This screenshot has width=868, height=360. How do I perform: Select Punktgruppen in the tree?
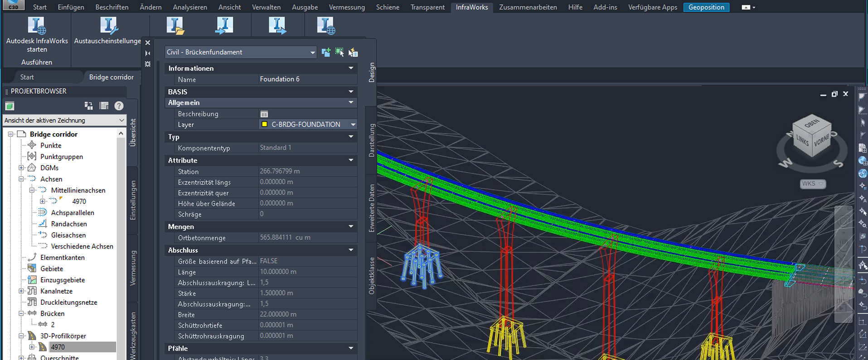tap(62, 157)
